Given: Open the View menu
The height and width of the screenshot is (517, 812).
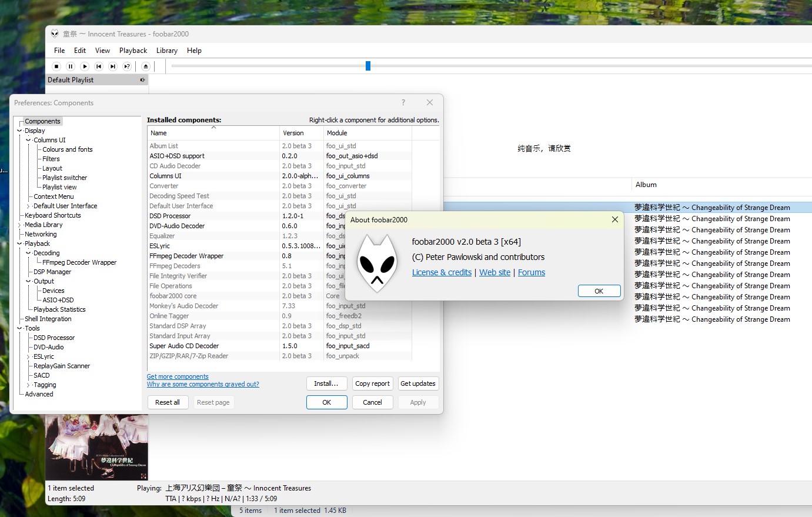Looking at the screenshot, I should coord(102,51).
